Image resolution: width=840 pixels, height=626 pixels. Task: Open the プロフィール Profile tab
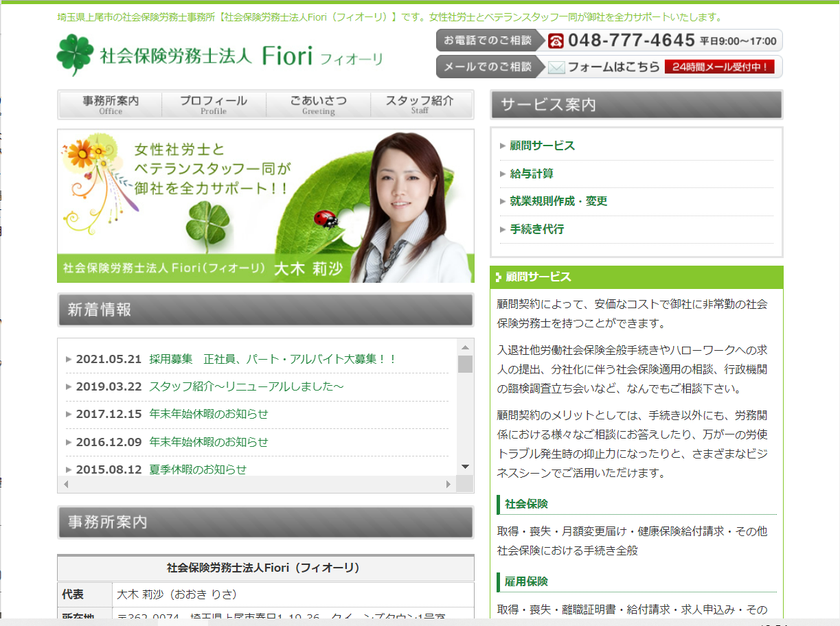(214, 104)
